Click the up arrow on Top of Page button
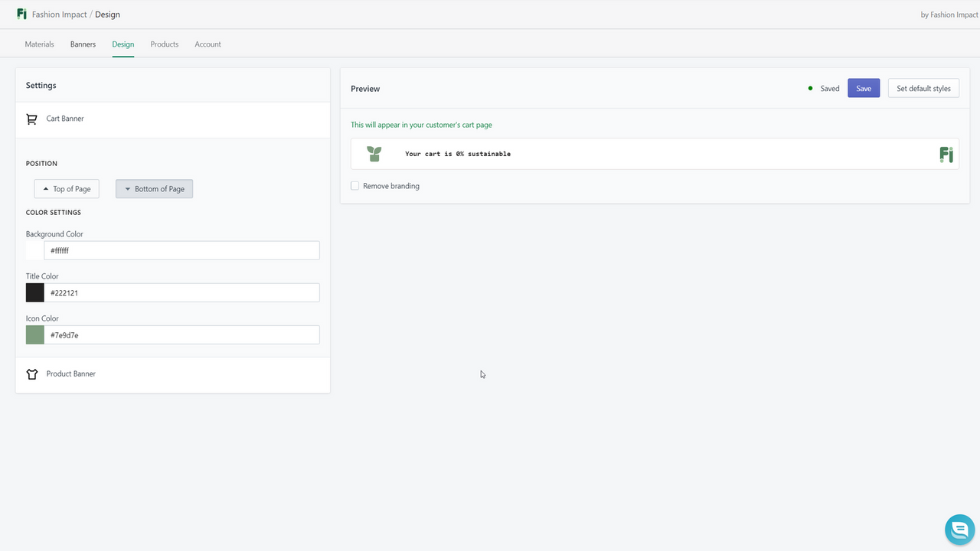Viewport: 980px width, 551px height. (46, 188)
